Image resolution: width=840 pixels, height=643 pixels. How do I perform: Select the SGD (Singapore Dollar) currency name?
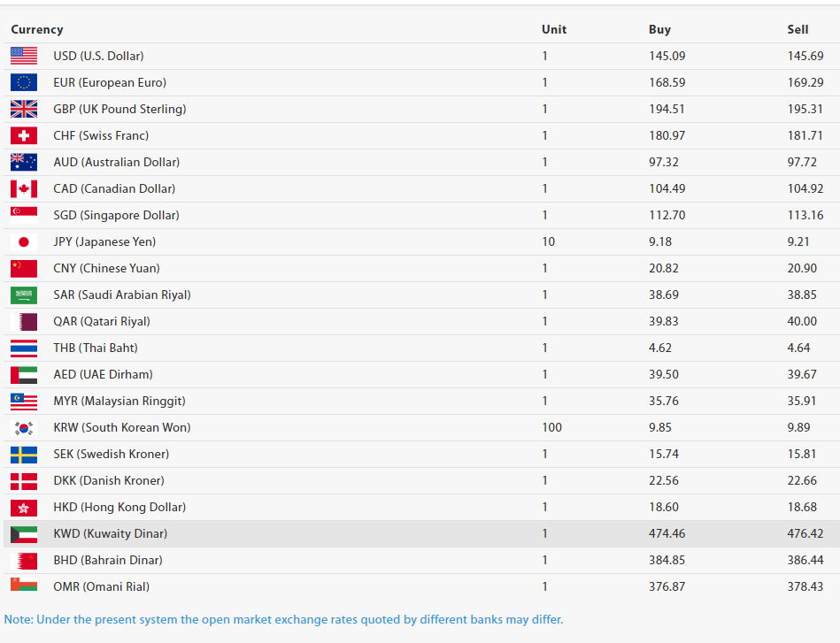coord(116,215)
